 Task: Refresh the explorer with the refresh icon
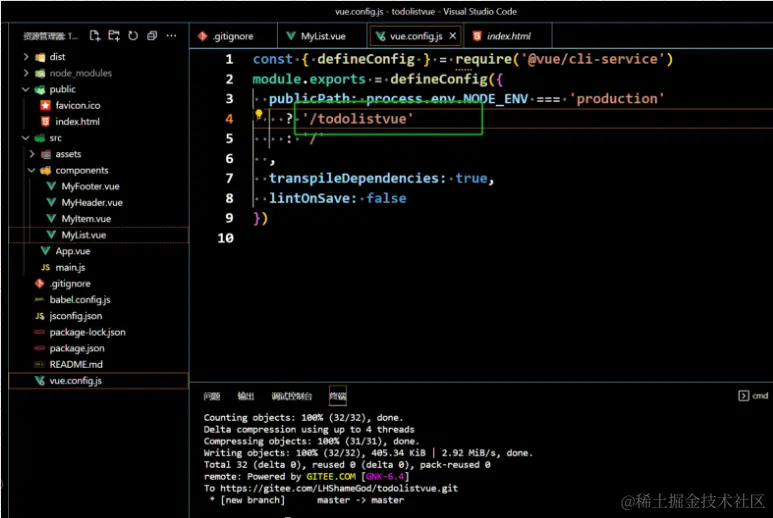click(133, 35)
